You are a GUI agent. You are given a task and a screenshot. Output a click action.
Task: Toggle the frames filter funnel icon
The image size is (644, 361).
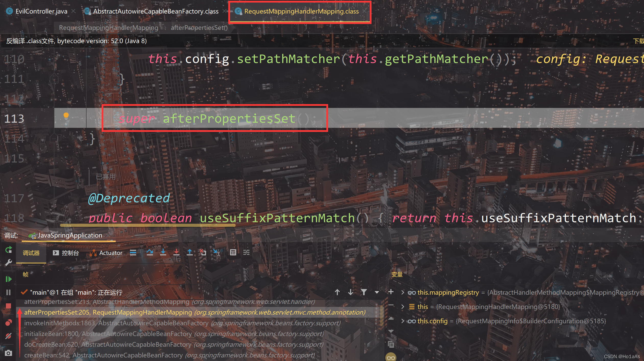pos(364,292)
